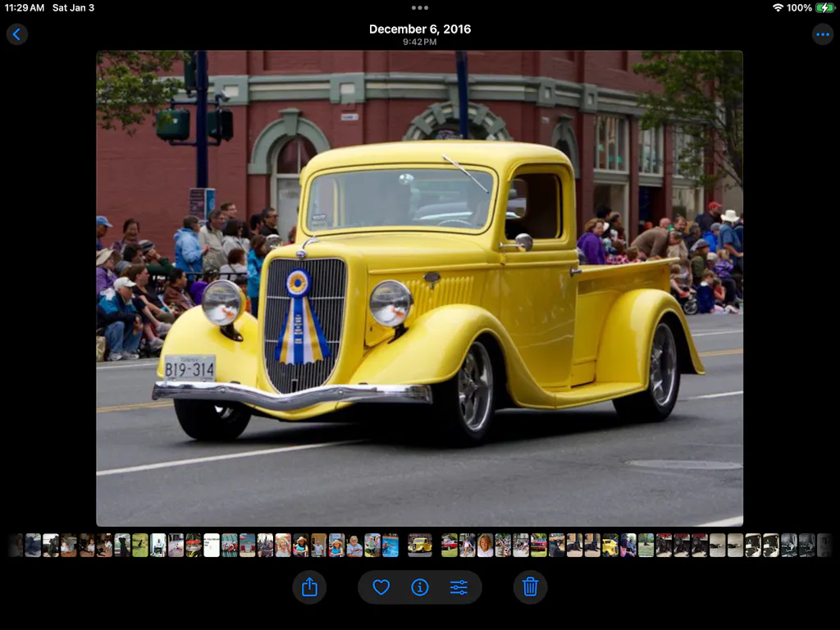Image resolution: width=840 pixels, height=630 pixels.
Task: Tap the 9:42 PM timestamp subtitle
Action: [x=420, y=42]
